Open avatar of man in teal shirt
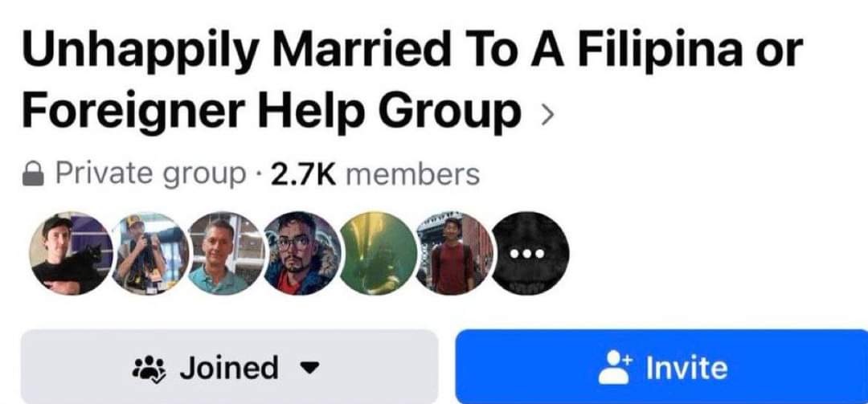The height and width of the screenshot is (404, 868). [x=225, y=254]
